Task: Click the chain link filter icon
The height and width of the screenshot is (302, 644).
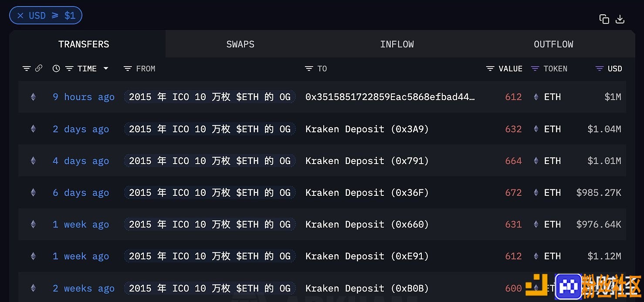Action: [x=39, y=68]
